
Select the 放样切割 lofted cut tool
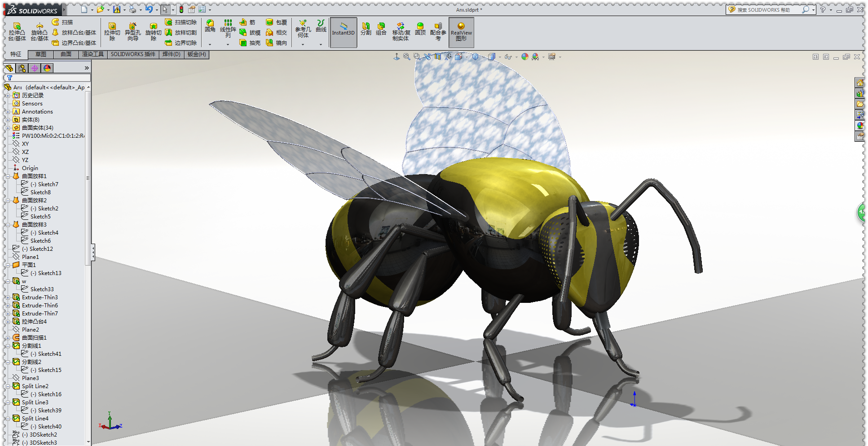tap(181, 32)
